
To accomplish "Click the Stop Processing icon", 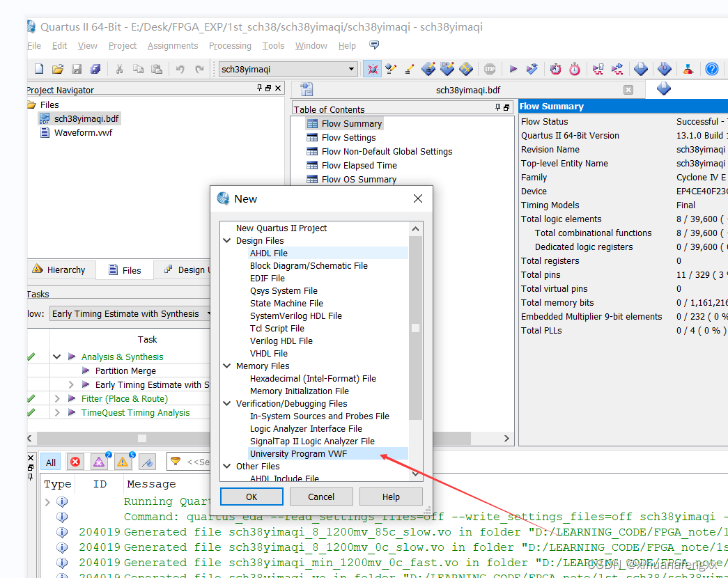I will point(490,69).
